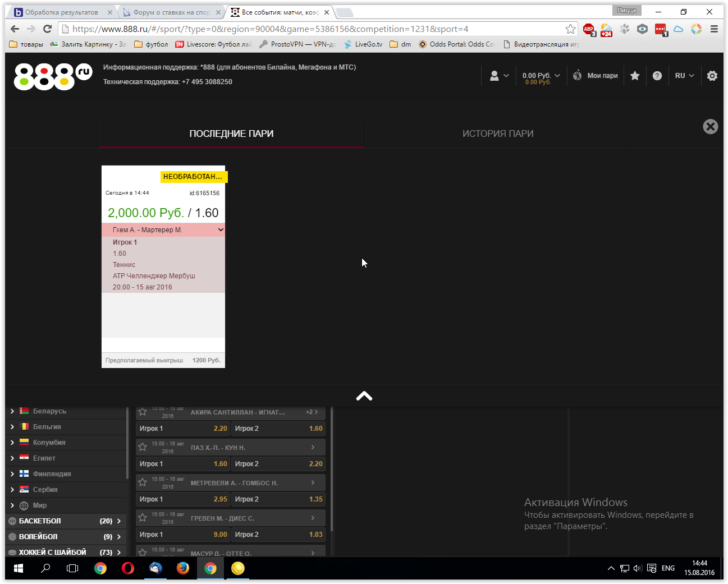Click the sports sidebar scrollbar

tap(129, 443)
